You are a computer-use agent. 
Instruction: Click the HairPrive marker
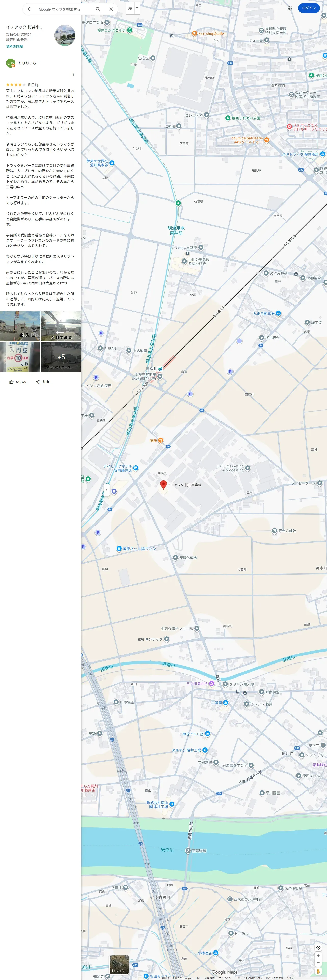click(x=231, y=933)
